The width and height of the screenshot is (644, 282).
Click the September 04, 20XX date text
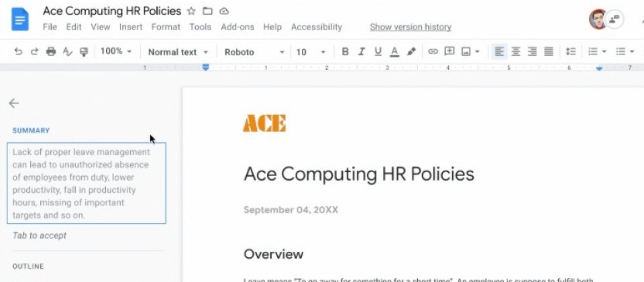290,210
